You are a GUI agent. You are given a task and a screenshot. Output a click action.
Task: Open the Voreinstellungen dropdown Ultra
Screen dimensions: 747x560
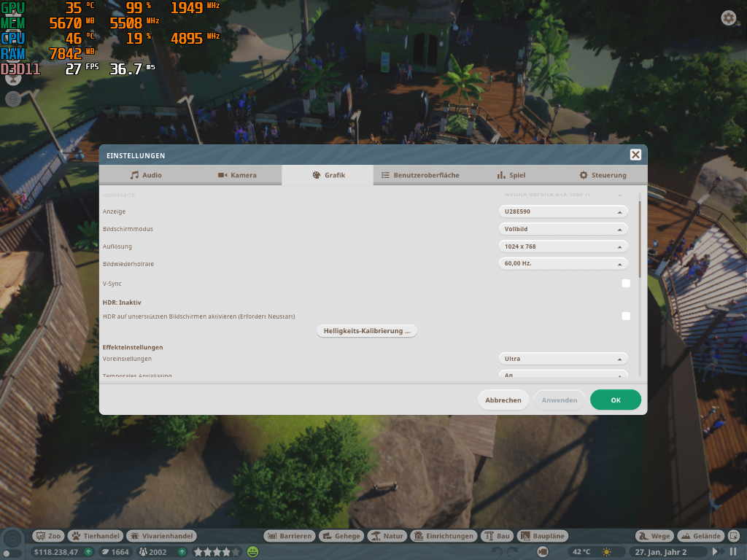click(x=563, y=359)
